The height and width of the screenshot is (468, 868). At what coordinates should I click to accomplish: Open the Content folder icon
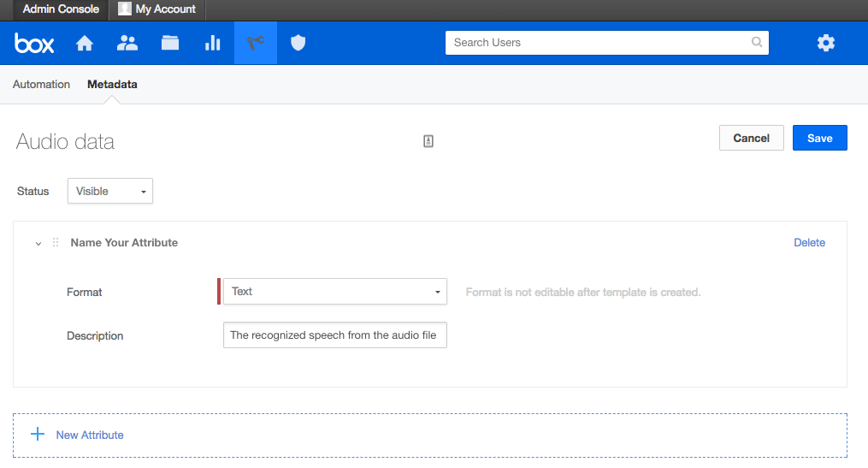coord(170,43)
